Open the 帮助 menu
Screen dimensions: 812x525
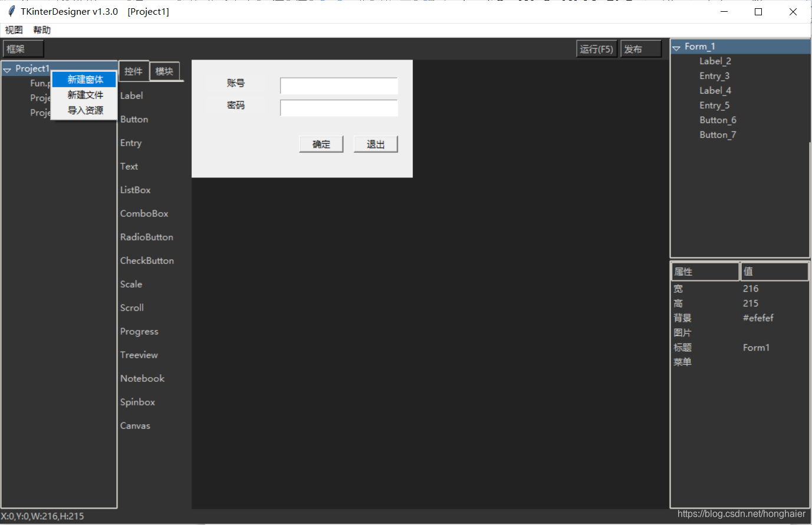[x=42, y=30]
